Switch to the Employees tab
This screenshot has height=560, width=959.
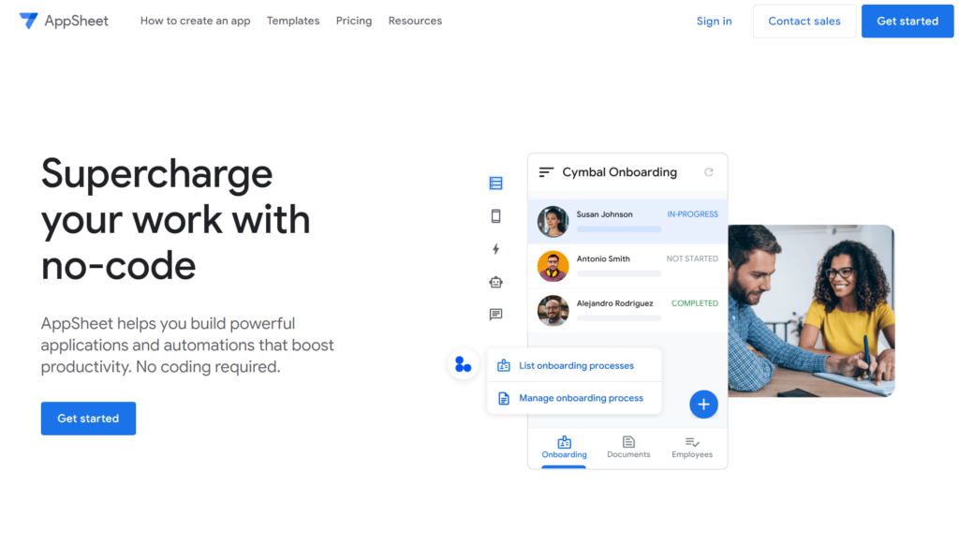point(692,447)
